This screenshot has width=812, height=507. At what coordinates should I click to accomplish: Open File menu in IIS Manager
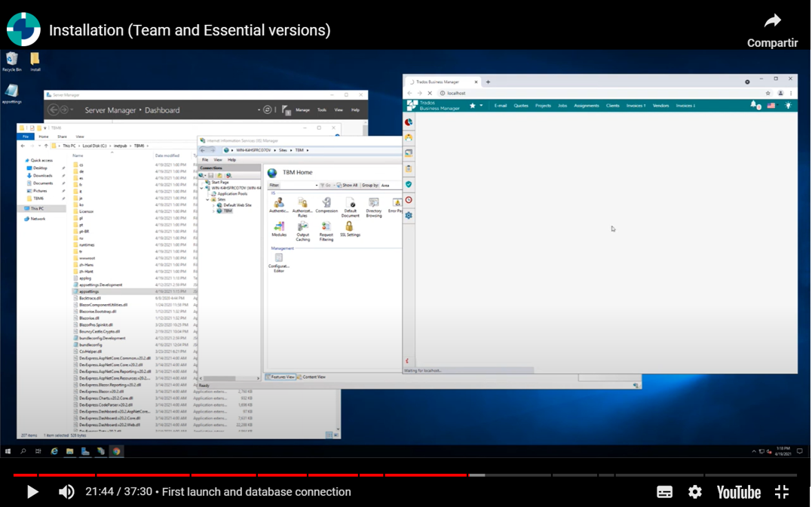tap(205, 160)
